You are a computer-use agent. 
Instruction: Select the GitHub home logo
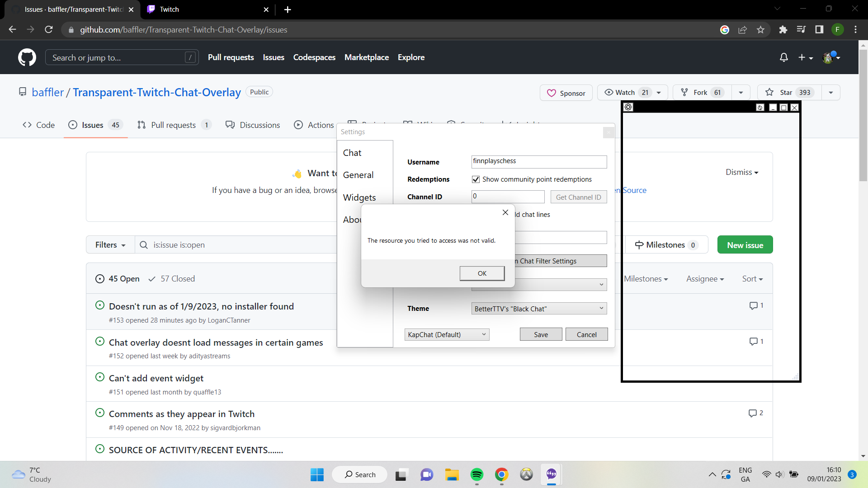27,57
